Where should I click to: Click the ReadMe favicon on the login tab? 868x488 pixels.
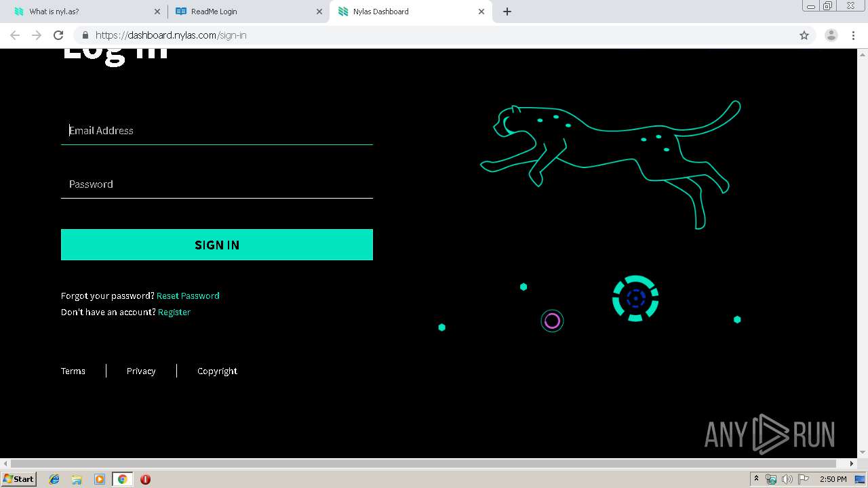180,12
